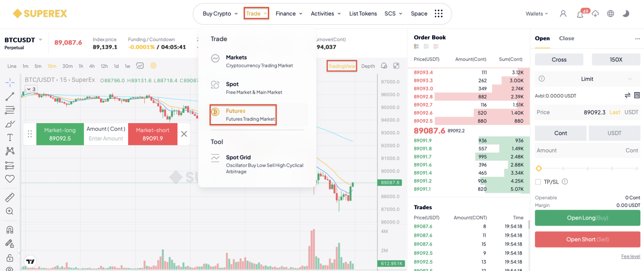Viewport: 644px width, 271px height.
Task: Select the forecasting and measurement tool
Action: click(10, 165)
